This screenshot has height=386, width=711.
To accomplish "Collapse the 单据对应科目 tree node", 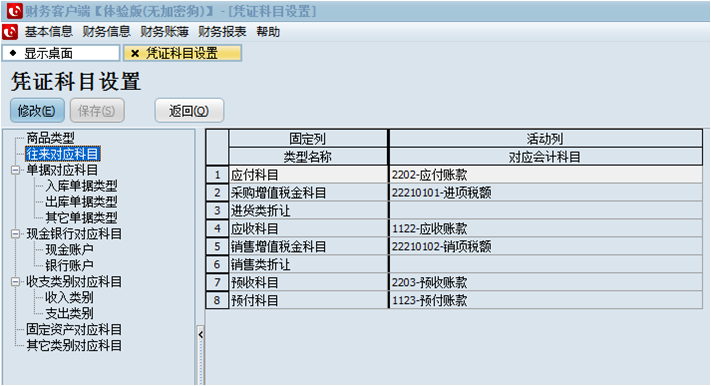I will pos(15,171).
